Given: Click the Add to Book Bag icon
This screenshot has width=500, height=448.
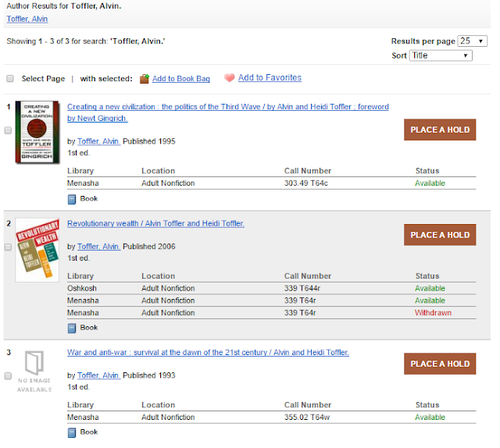Looking at the screenshot, I should (x=144, y=79).
